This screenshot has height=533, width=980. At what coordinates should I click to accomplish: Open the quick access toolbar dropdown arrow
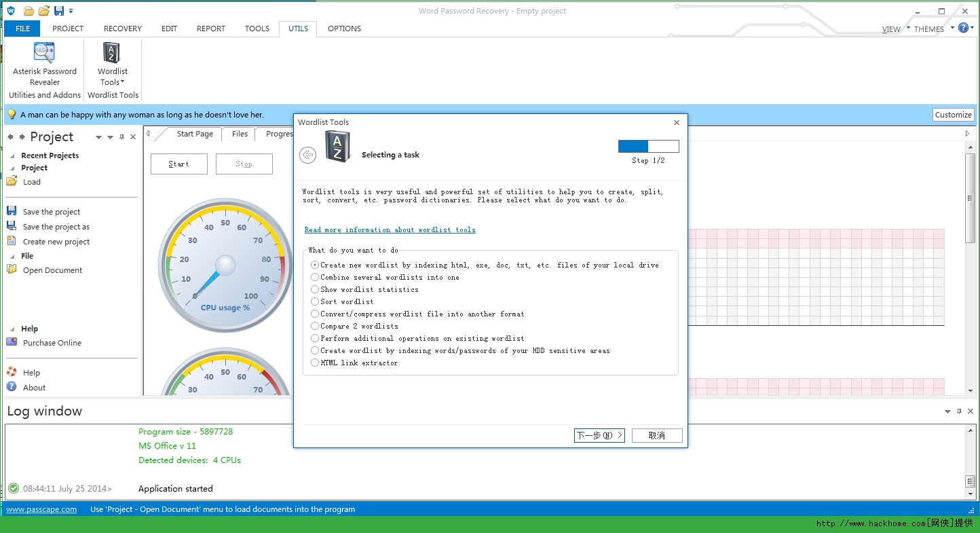[71, 12]
